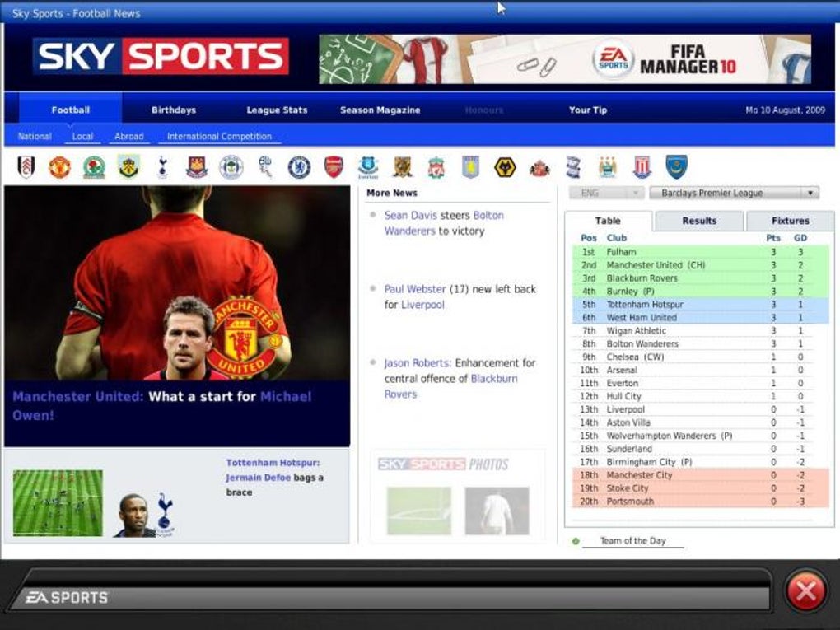This screenshot has width=840, height=630.
Task: Open Portsmouth via its blue crest
Action: (x=676, y=166)
